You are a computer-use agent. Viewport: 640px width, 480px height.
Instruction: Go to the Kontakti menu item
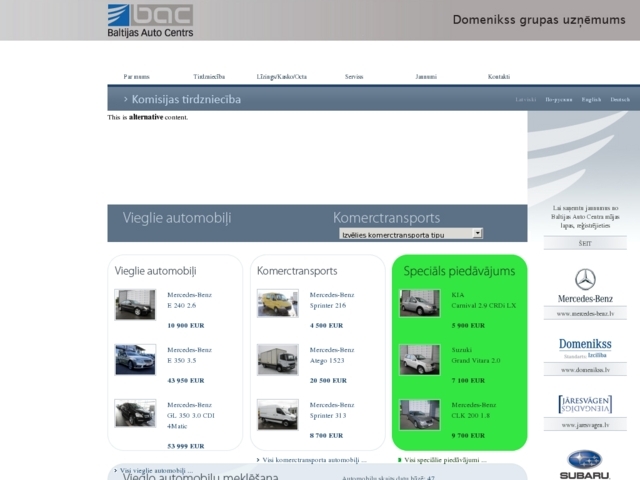coord(499,77)
